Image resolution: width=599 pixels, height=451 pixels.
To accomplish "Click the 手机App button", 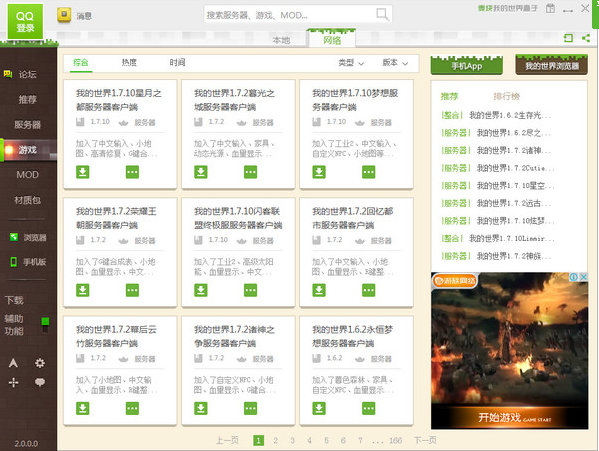I will [x=466, y=65].
